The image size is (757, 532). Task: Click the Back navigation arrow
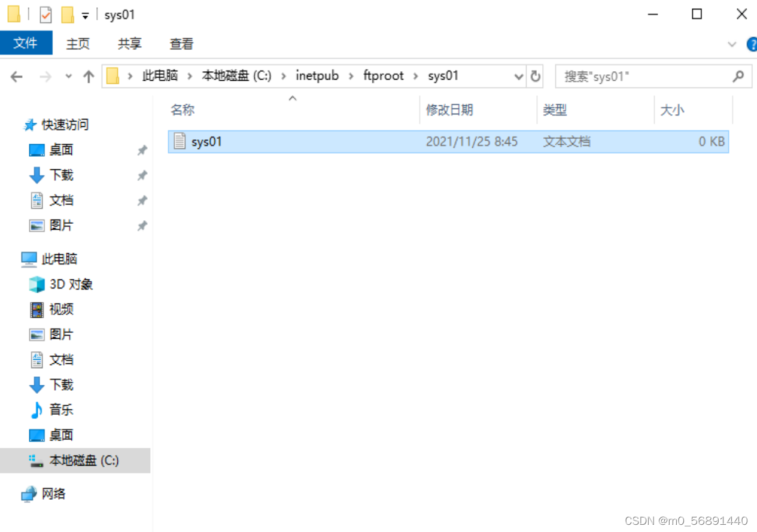[x=16, y=77]
